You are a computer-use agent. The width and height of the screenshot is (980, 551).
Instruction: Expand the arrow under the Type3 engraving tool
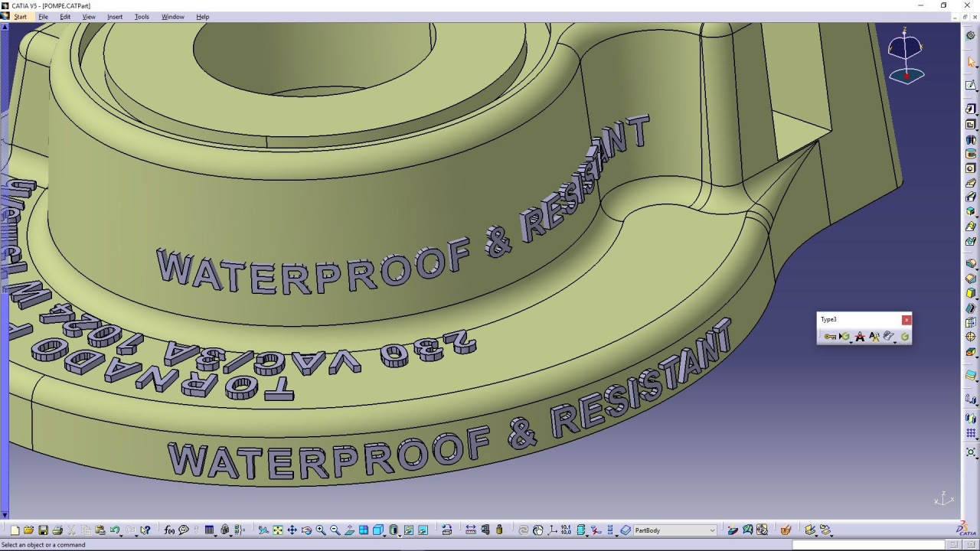[x=851, y=341]
